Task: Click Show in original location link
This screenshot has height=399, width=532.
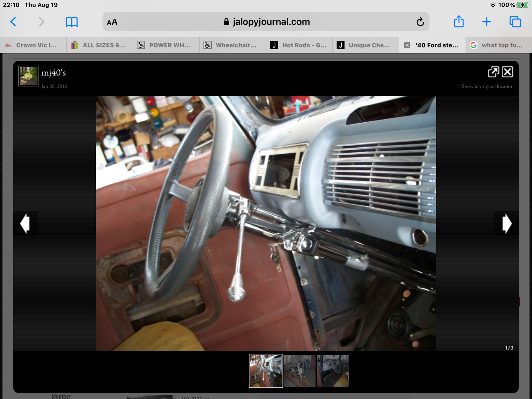Action: pos(487,86)
